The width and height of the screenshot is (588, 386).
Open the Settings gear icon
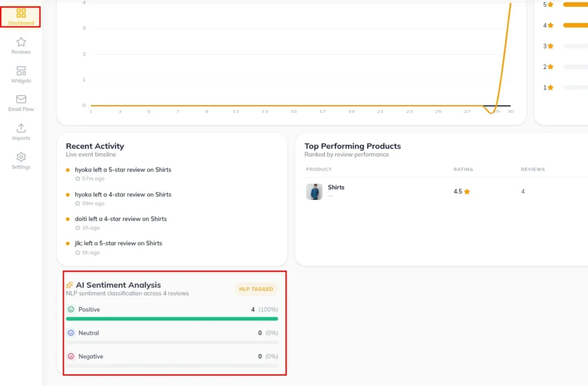click(x=21, y=157)
